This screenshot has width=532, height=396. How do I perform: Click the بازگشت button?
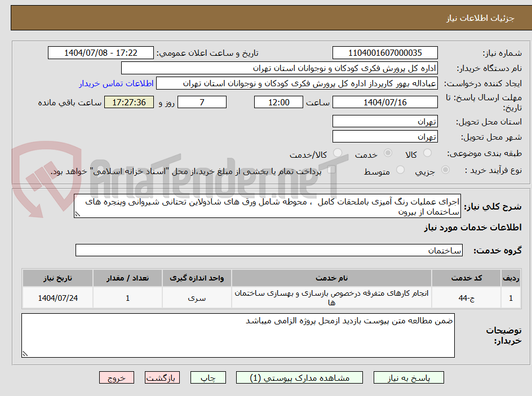pos(162,377)
